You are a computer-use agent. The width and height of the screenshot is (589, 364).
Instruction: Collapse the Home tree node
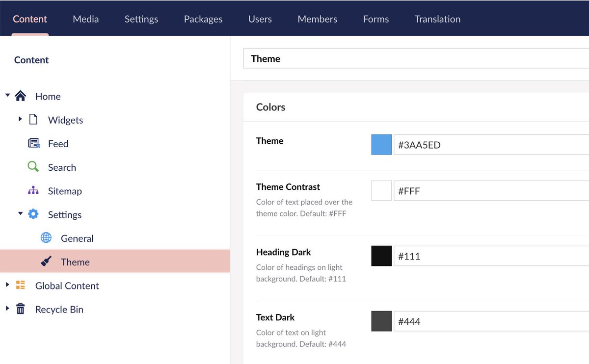tap(7, 95)
